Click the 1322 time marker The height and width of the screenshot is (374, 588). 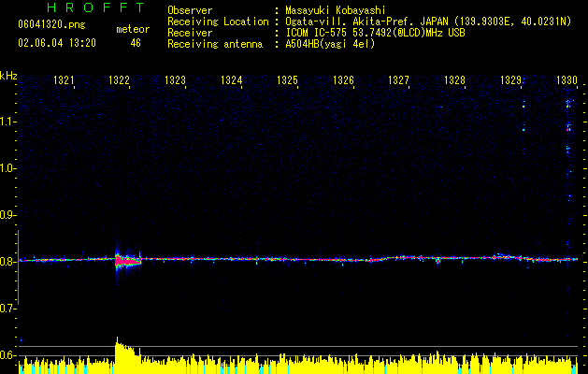pyautogui.click(x=120, y=80)
